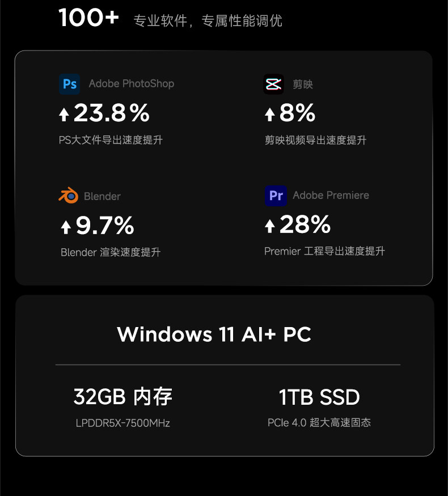Click the Adobe Premiere Pr icon

[x=276, y=196]
